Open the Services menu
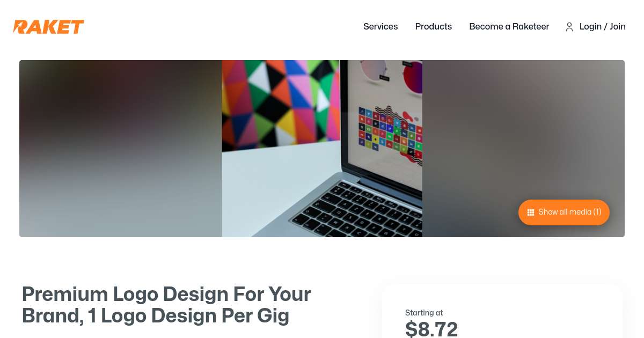 click(x=380, y=26)
